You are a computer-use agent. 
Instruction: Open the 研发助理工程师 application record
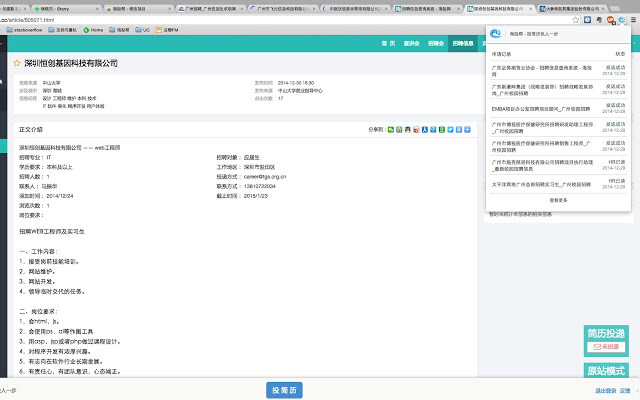[558, 127]
